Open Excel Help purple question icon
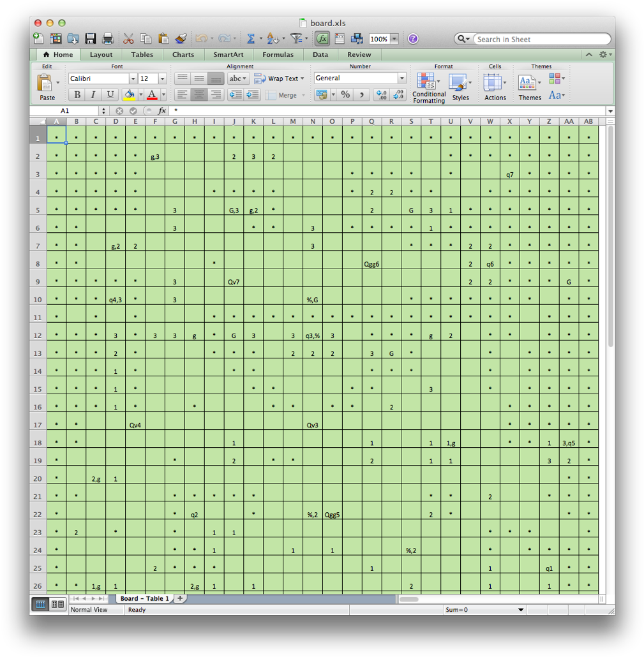The width and height of the screenshot is (644, 657). tap(413, 38)
